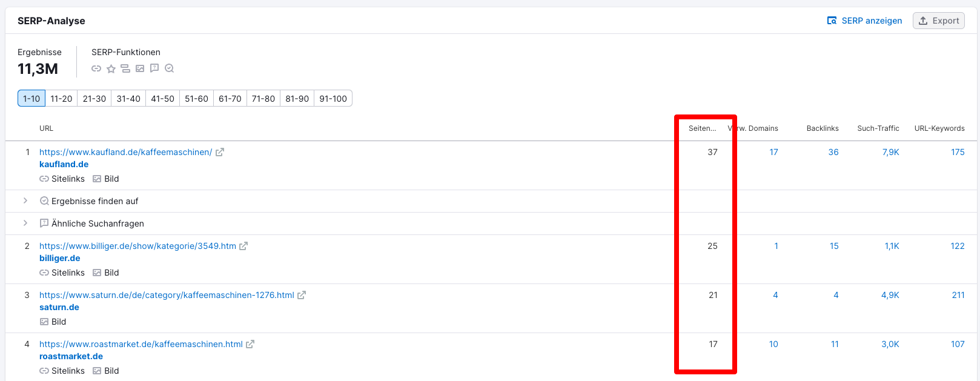Open saturn.de's URL-Keywords count 211
The width and height of the screenshot is (980, 381).
[958, 295]
